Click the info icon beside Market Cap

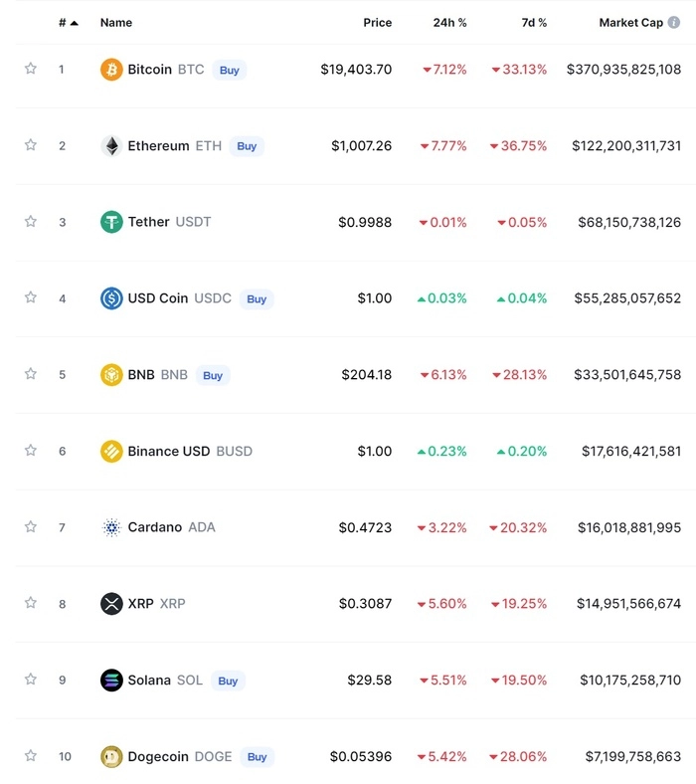[x=675, y=23]
